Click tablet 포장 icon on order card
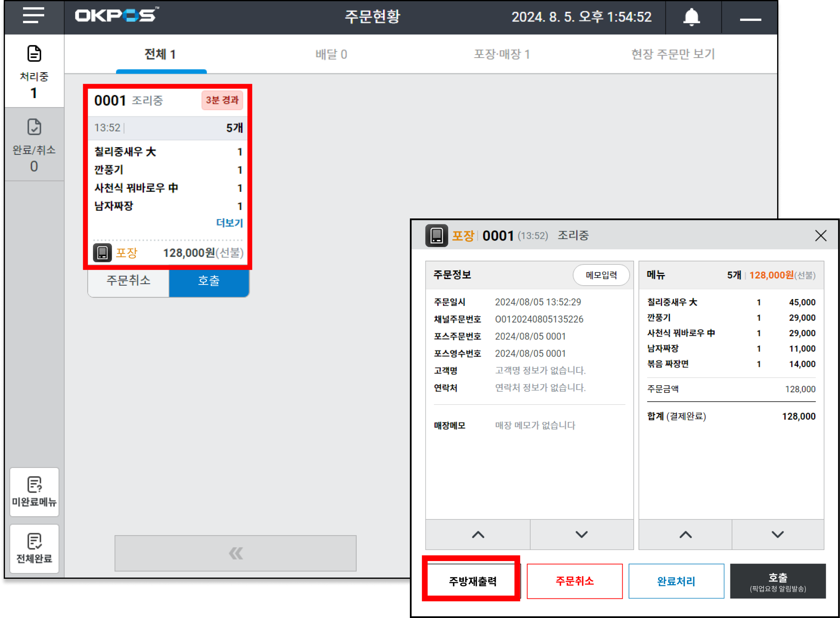Viewport: 840px width, 618px height. 102,253
